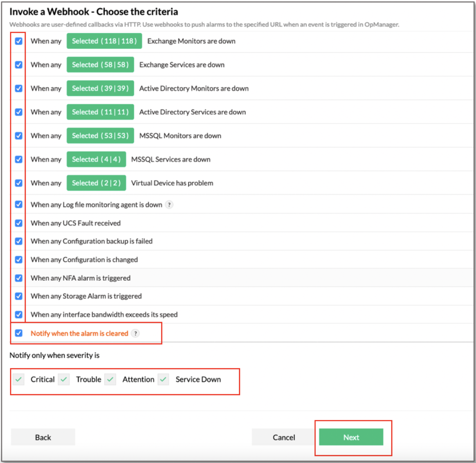Open the Selected (2|2) Virtual Device picker
Image resolution: width=476 pixels, height=463 pixels.
(96, 183)
